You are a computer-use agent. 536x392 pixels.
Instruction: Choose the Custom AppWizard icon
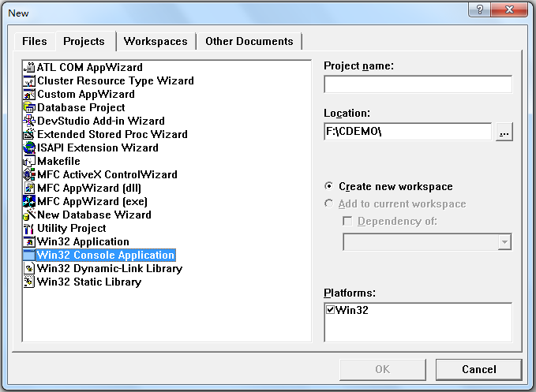coord(29,94)
